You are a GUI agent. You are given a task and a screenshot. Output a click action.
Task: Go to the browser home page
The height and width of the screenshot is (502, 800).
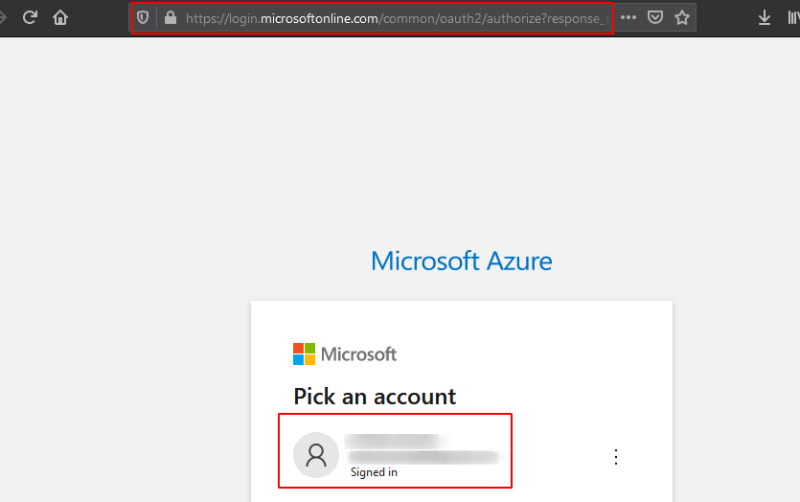[60, 18]
